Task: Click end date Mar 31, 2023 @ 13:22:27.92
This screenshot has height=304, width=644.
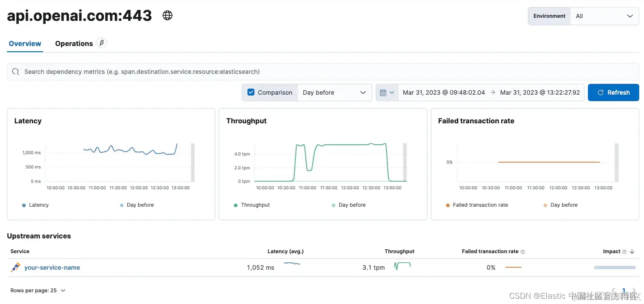Action: click(x=540, y=93)
